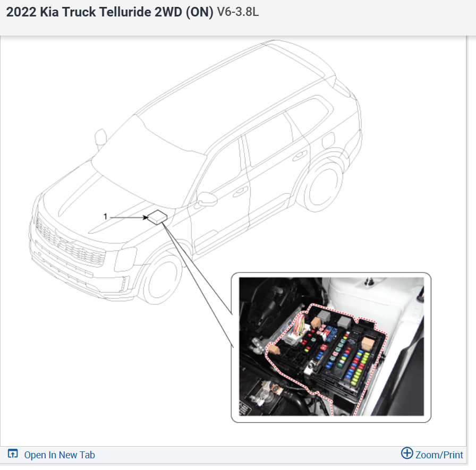Click the fuse box photo inset
This screenshot has height=470, width=476.
[x=331, y=346]
